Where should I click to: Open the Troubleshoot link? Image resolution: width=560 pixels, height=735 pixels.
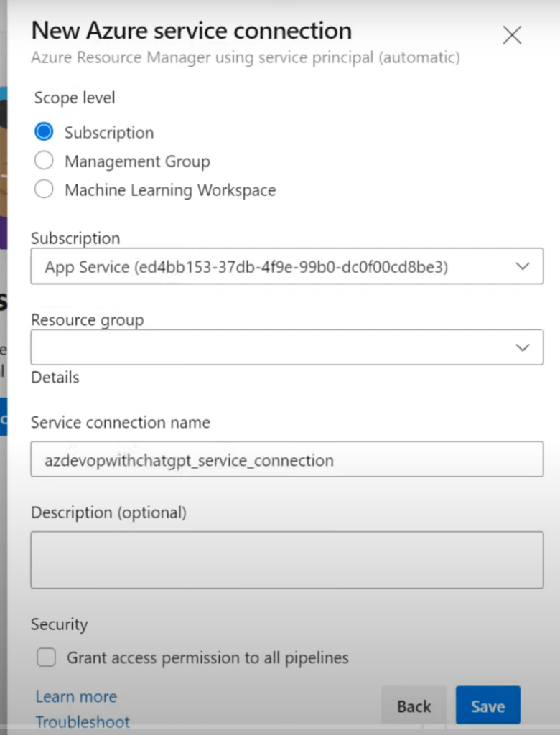click(83, 722)
